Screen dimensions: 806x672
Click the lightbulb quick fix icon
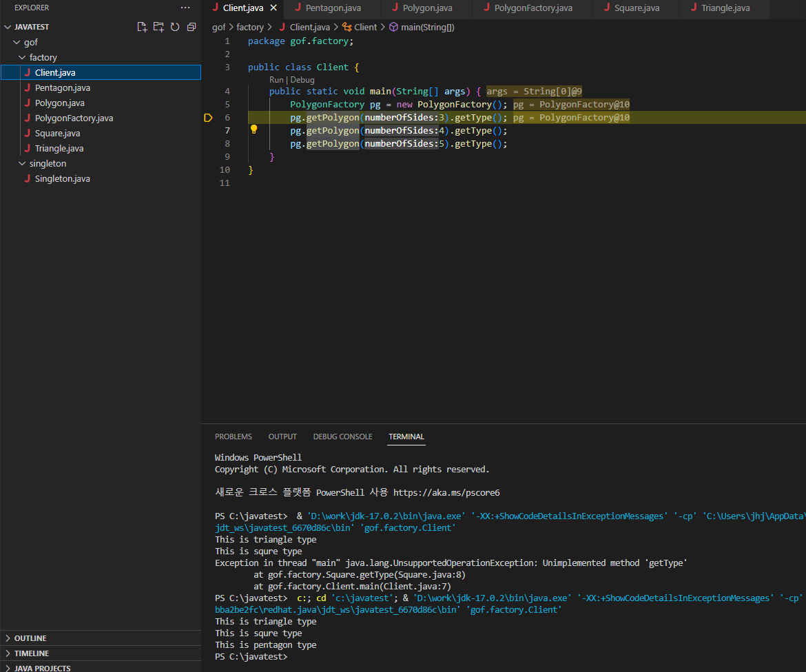[254, 129]
